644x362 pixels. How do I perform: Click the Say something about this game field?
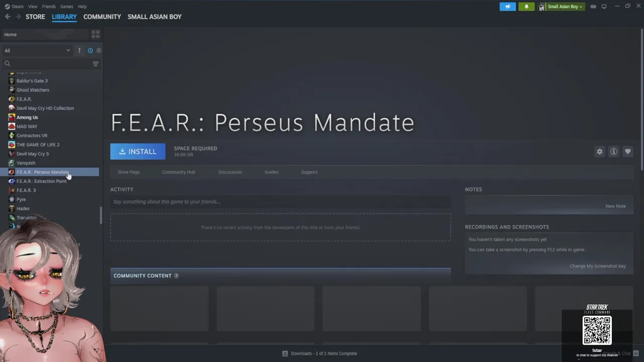280,202
